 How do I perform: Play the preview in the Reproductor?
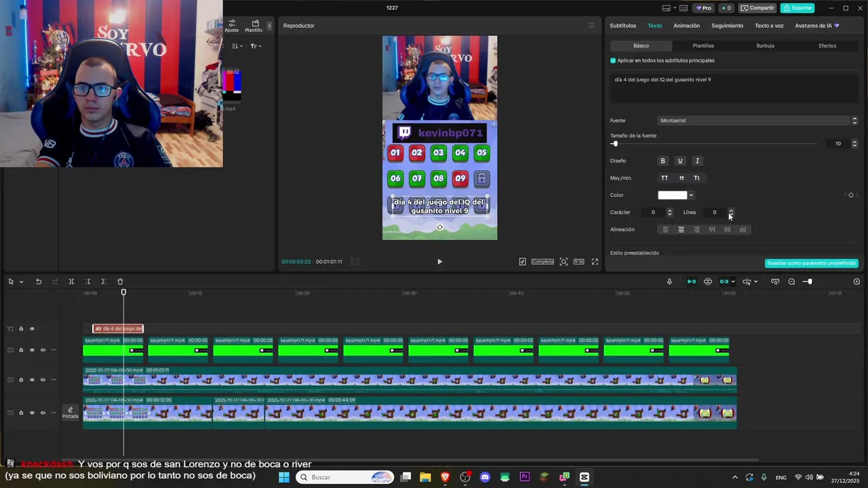tap(439, 262)
